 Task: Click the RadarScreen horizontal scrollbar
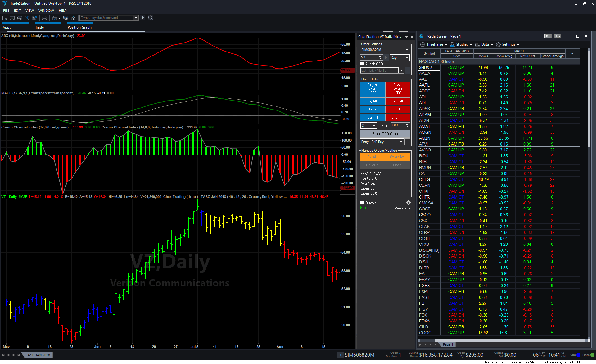(503, 341)
